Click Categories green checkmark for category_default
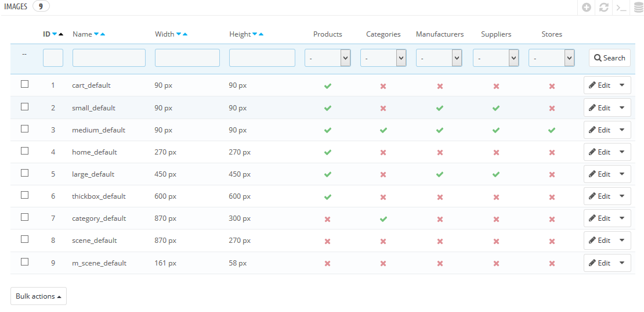Image resolution: width=644 pixels, height=312 pixels. [383, 218]
